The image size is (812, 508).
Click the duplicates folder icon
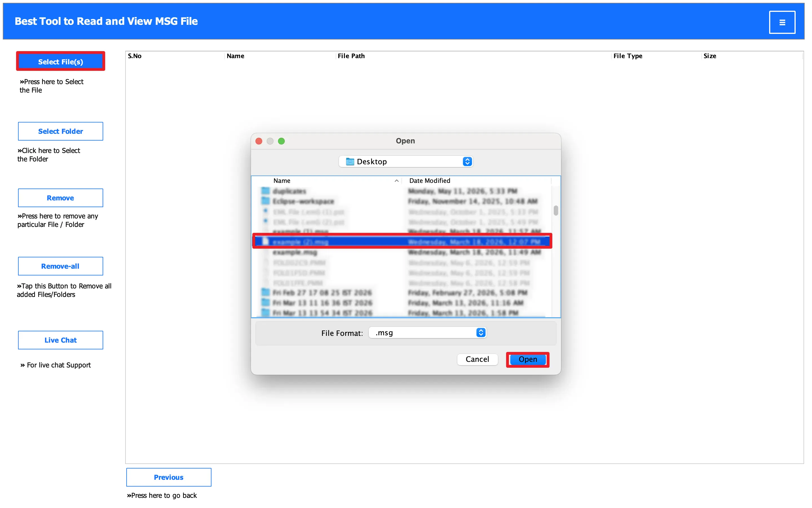click(x=265, y=191)
